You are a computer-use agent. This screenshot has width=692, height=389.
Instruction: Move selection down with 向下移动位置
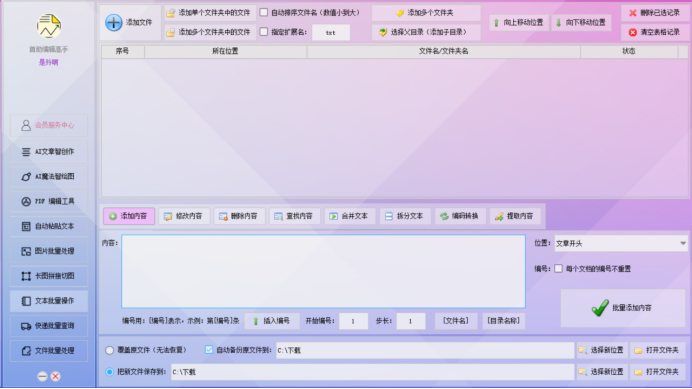point(581,23)
